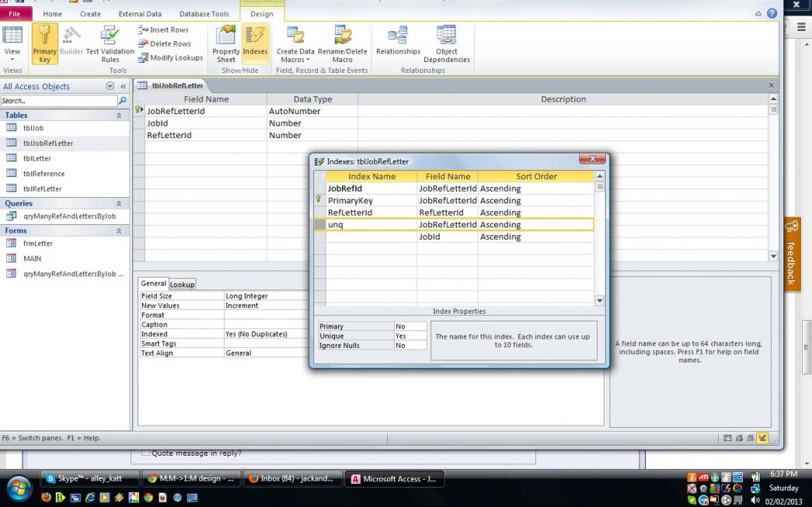Toggle the Indexes window button
The width and height of the screenshot is (812, 507).
coord(255,43)
